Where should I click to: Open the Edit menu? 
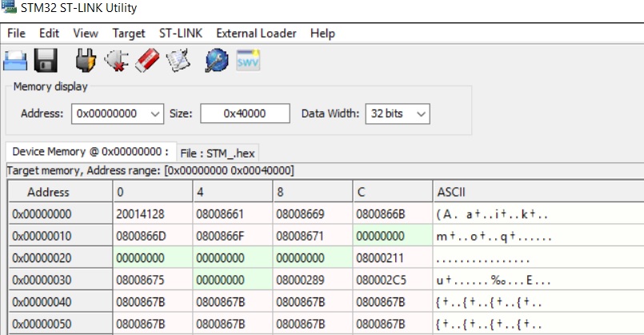point(49,34)
